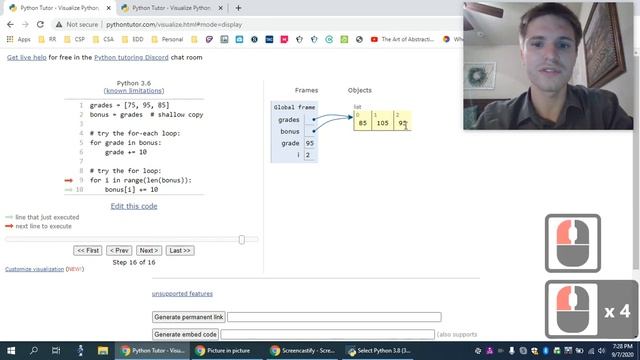Image resolution: width=640 pixels, height=360 pixels.
Task: Open the known limitations link
Action: click(134, 91)
